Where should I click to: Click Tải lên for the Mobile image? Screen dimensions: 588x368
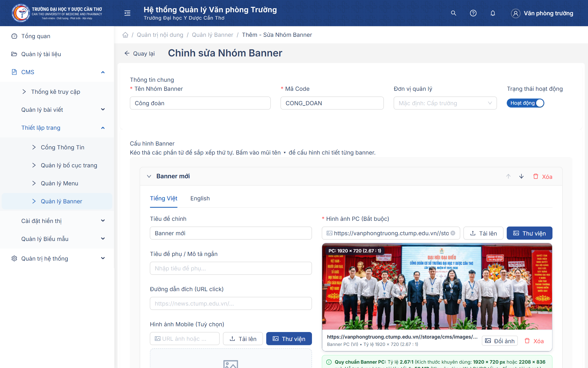[x=243, y=339]
